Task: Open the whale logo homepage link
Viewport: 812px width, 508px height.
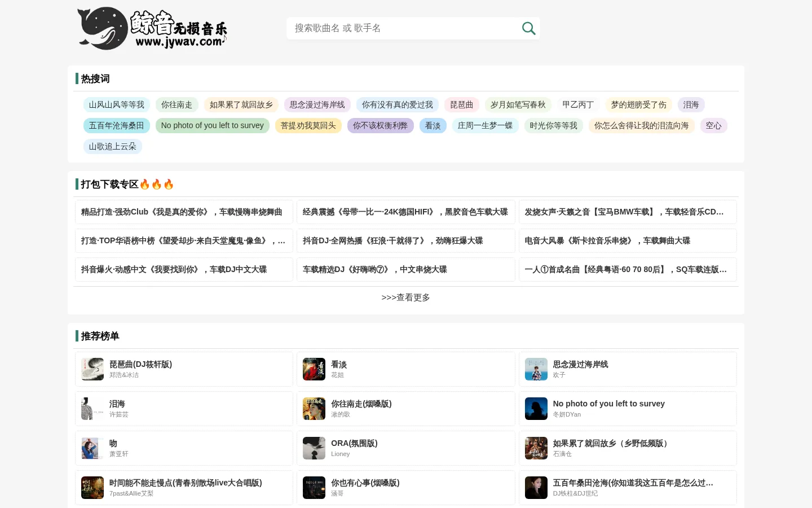Action: click(x=152, y=28)
